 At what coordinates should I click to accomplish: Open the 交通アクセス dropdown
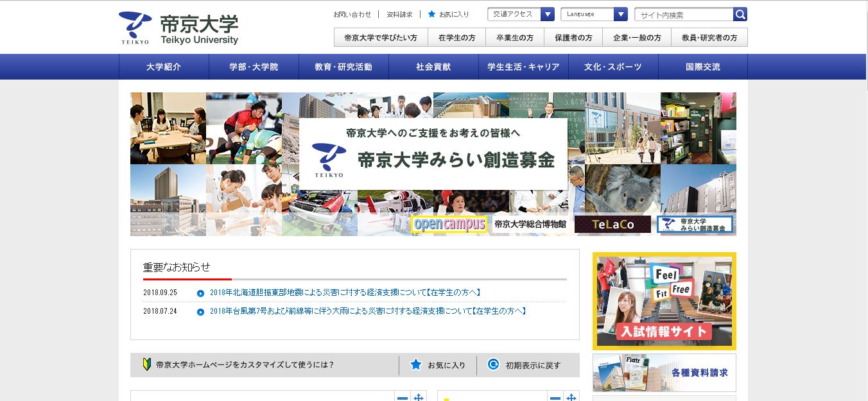click(521, 14)
